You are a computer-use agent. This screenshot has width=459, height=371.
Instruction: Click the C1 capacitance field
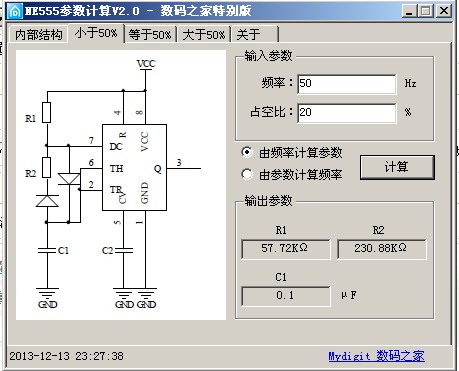pyautogui.click(x=286, y=296)
